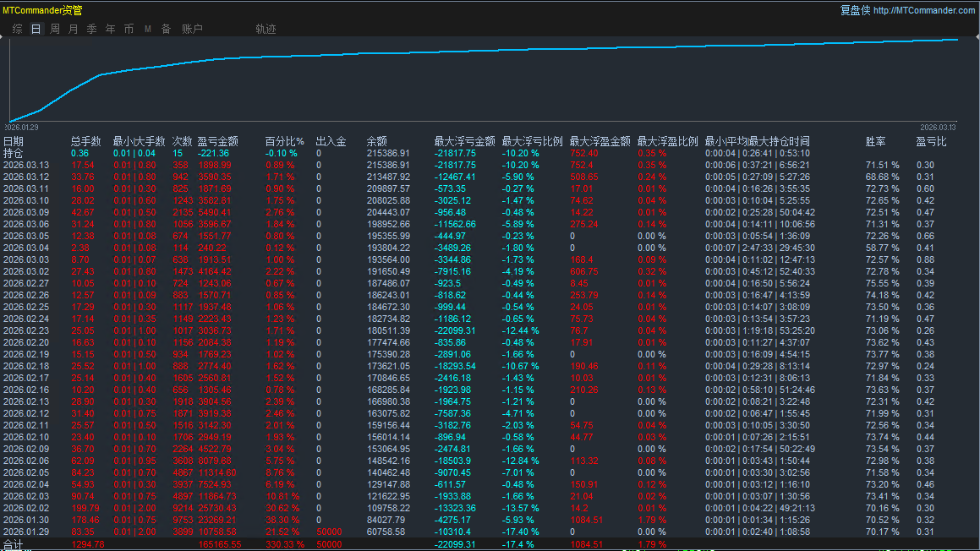
Task: Switch to the 月 monthly tab
Action: pyautogui.click(x=73, y=29)
